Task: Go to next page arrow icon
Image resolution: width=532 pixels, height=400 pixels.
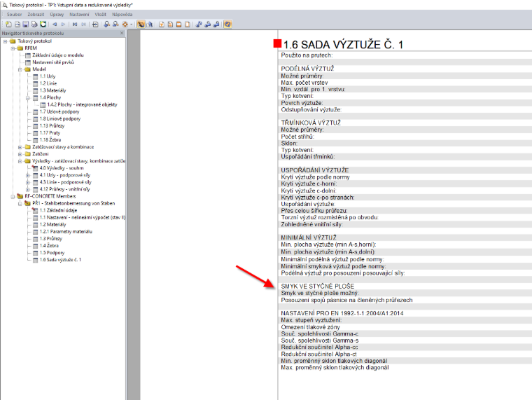Action: click(x=63, y=24)
